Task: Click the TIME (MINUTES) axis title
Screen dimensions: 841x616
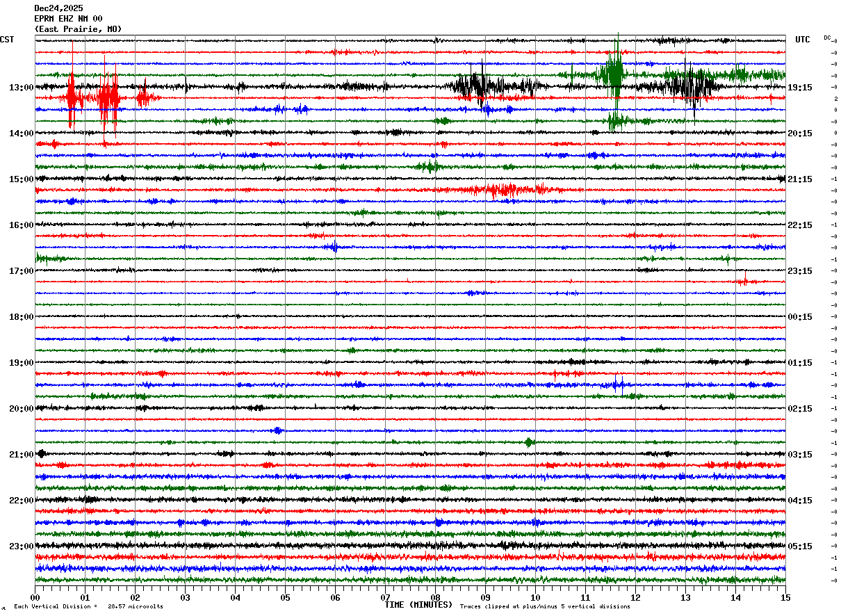Action: [418, 605]
